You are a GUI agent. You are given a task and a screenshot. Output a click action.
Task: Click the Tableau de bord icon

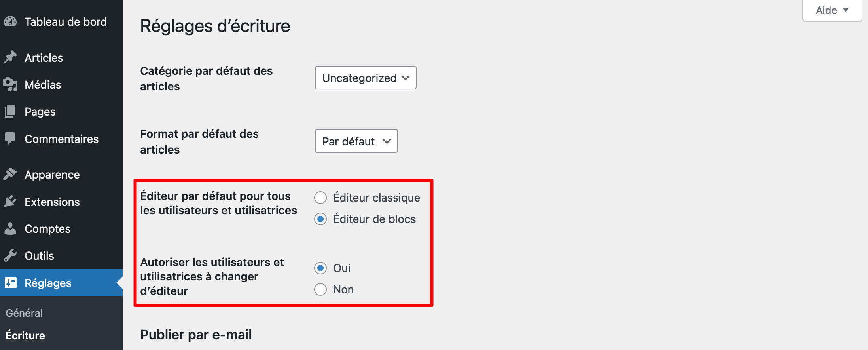11,22
